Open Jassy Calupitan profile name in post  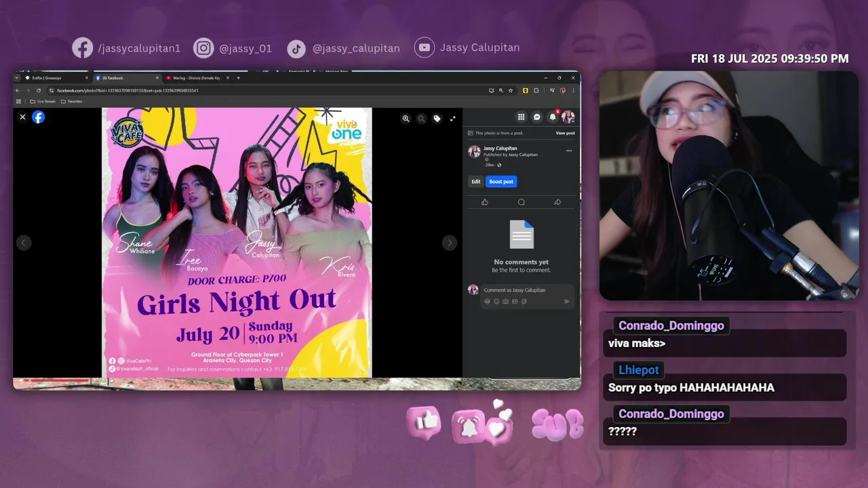pyautogui.click(x=500, y=148)
